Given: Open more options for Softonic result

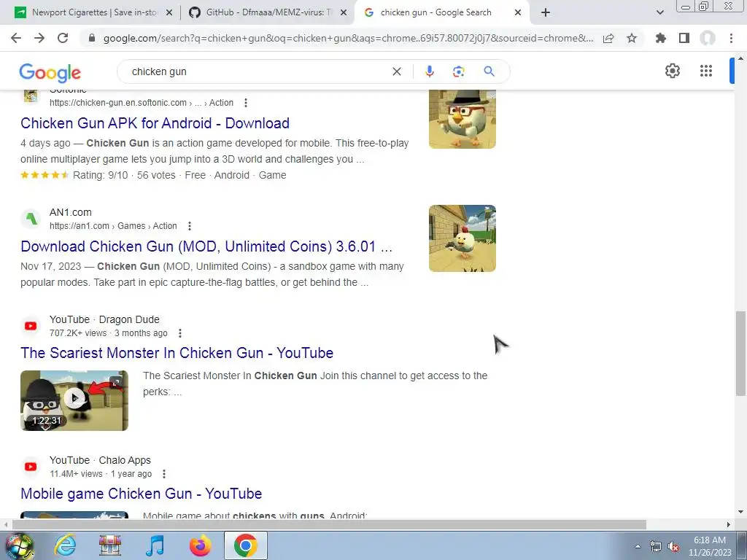Looking at the screenshot, I should click(x=246, y=102).
